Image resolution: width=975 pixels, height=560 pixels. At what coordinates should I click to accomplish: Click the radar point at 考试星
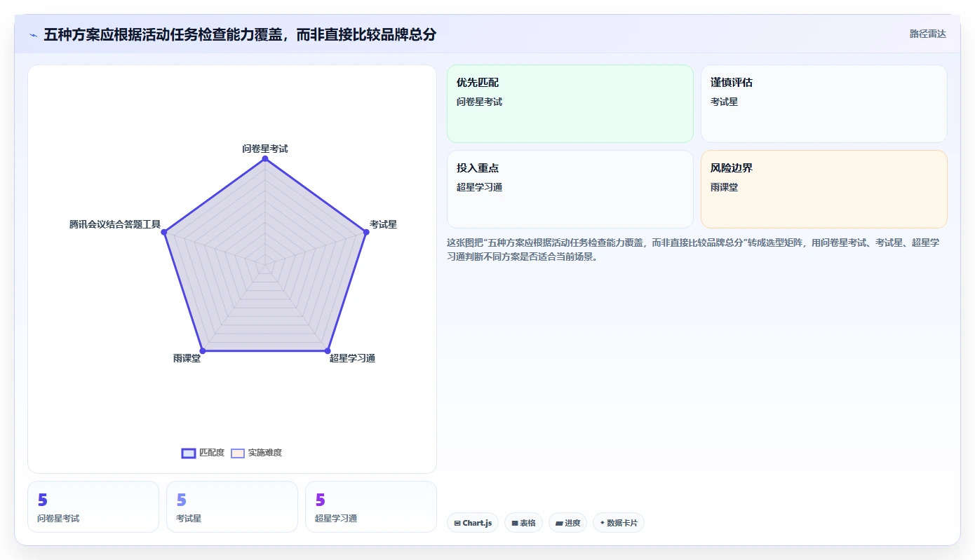coord(366,232)
